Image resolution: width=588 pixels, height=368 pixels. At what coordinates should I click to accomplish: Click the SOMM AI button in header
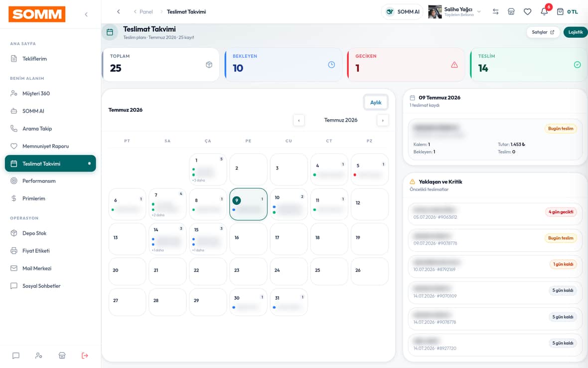(x=402, y=11)
